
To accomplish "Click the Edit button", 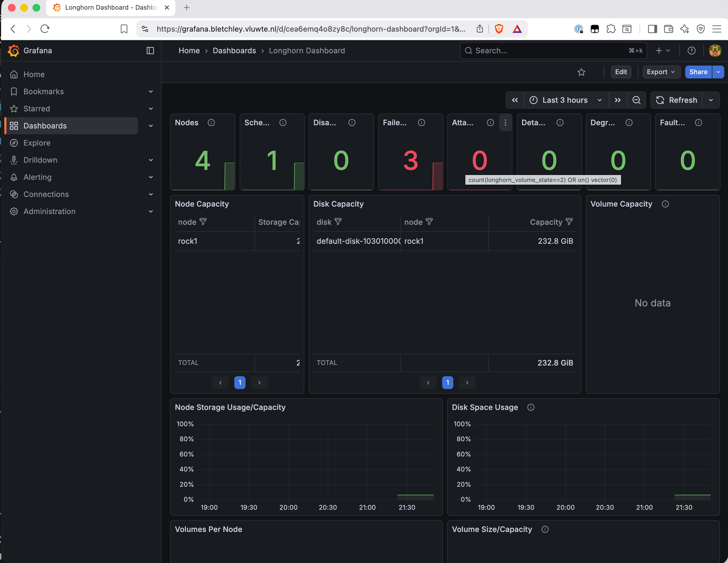I will (x=621, y=72).
